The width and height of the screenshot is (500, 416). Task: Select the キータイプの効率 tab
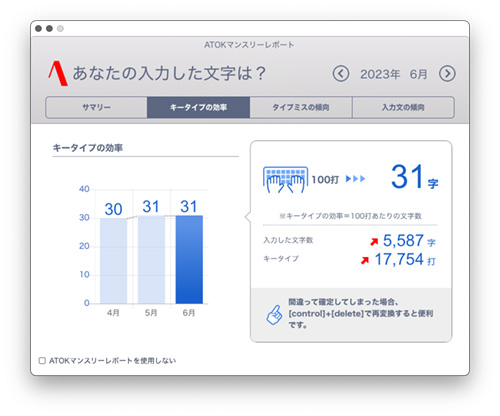(198, 107)
